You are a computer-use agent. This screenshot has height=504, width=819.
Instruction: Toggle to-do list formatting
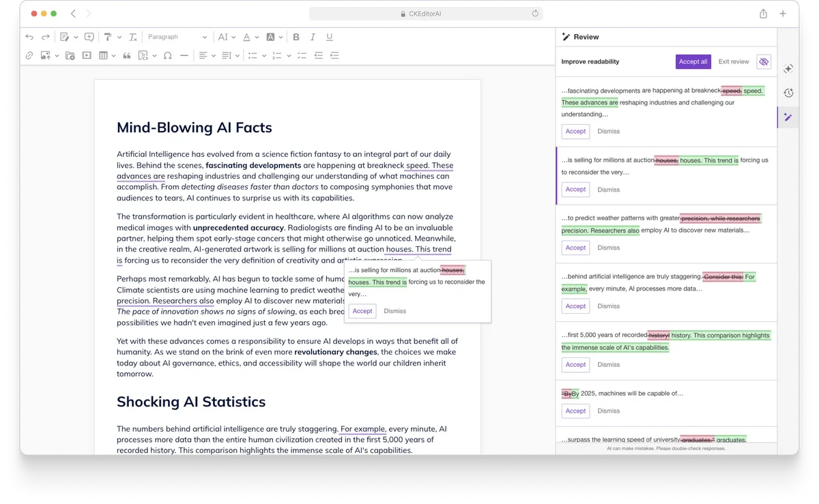(x=302, y=55)
